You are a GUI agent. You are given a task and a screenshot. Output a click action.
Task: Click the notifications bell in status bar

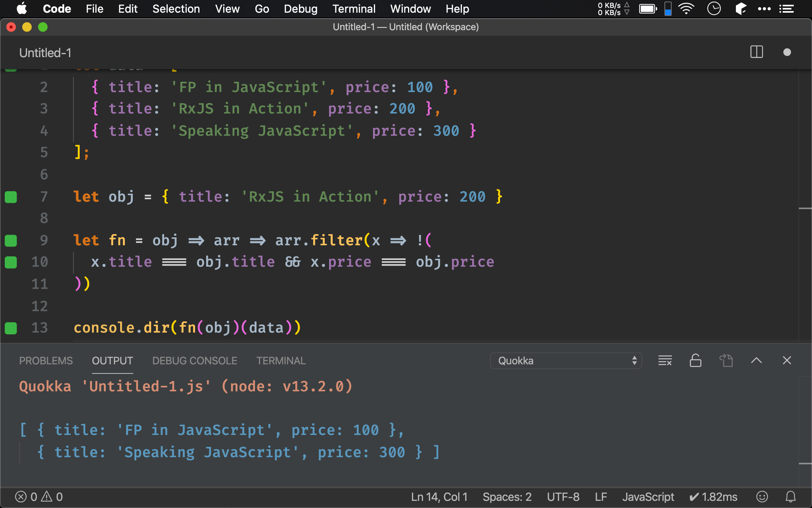[791, 496]
